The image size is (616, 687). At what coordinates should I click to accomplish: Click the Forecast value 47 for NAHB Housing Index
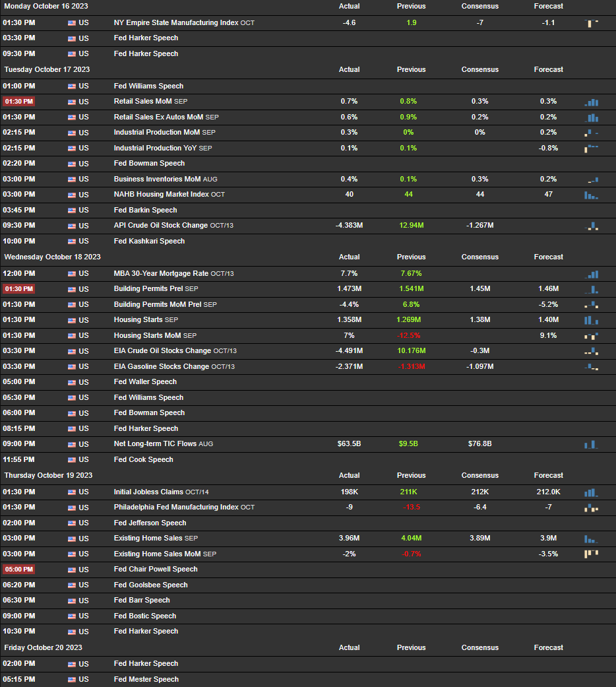[549, 194]
